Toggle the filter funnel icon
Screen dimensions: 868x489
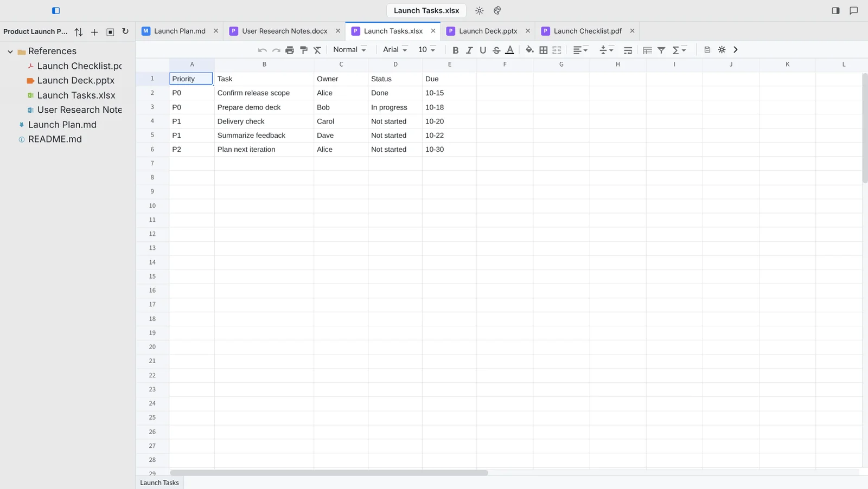pyautogui.click(x=661, y=50)
